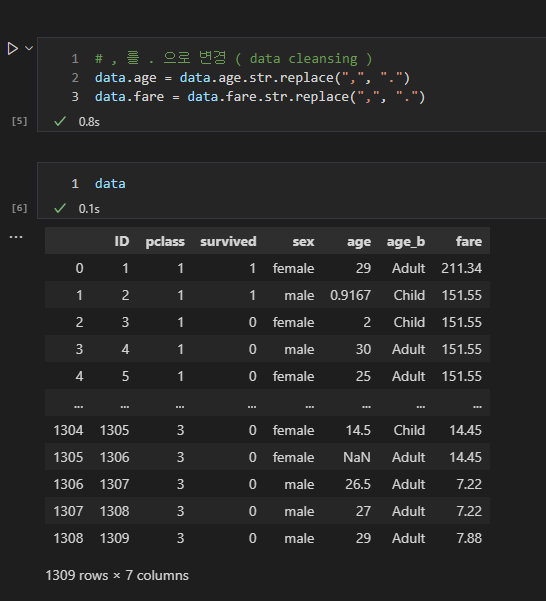
Task: Click the age value 26.5
Action: 358,484
